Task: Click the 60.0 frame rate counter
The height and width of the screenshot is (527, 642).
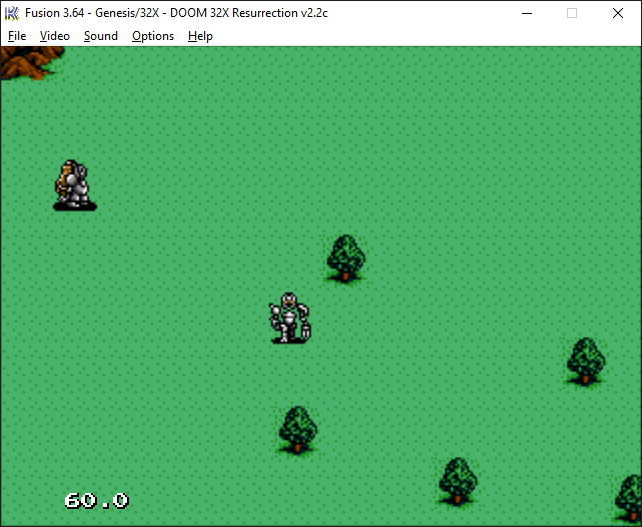Action: click(x=96, y=500)
